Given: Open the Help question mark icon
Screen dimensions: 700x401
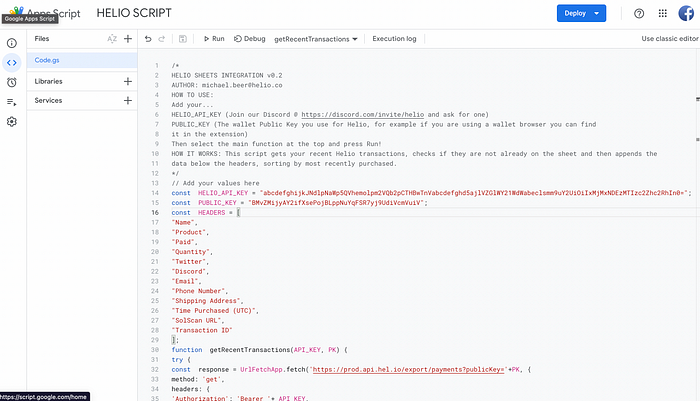Looking at the screenshot, I should pos(639,13).
